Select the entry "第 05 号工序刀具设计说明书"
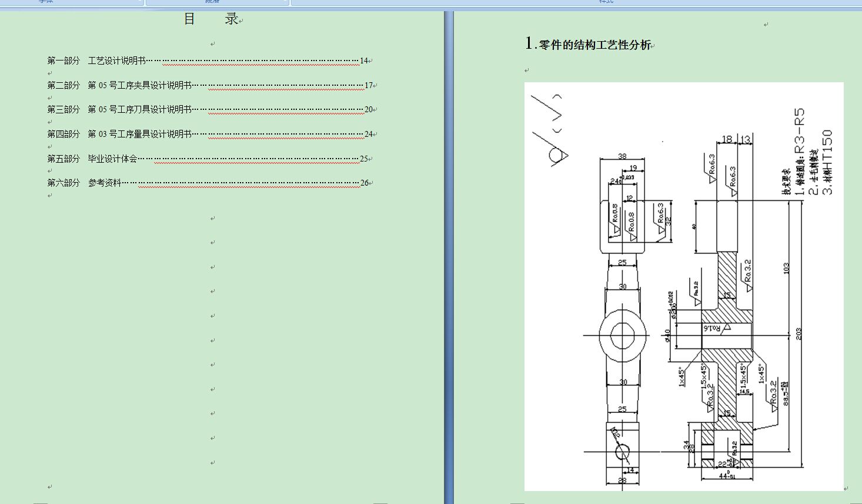This screenshot has width=862, height=504. tap(140, 109)
